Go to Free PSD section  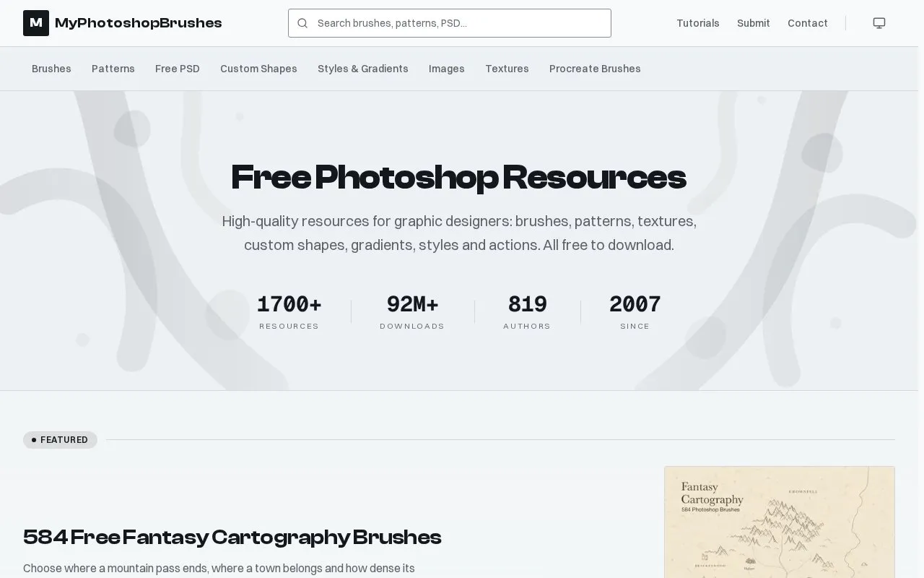(178, 69)
